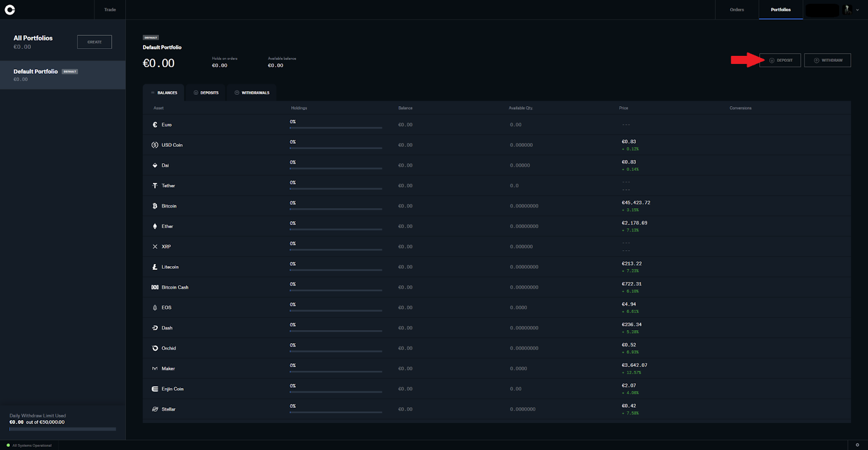Click the Balance column header
The image size is (868, 450).
click(x=405, y=108)
